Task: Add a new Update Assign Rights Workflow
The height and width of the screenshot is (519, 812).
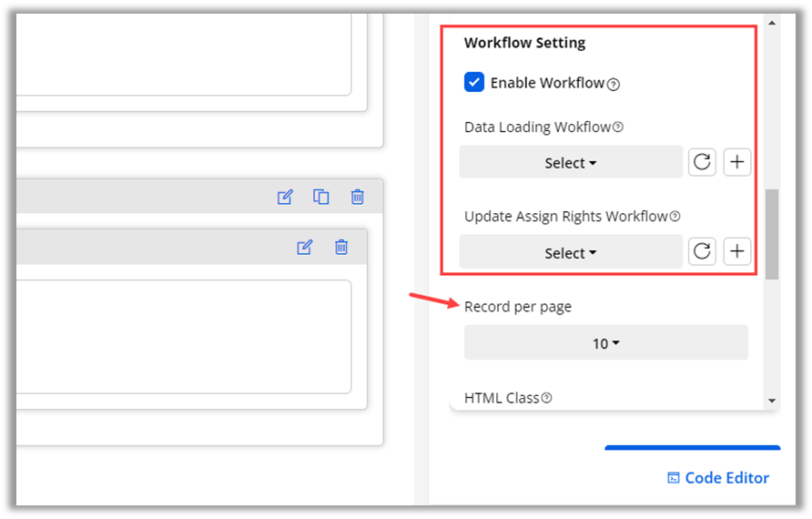Action: coord(737,252)
